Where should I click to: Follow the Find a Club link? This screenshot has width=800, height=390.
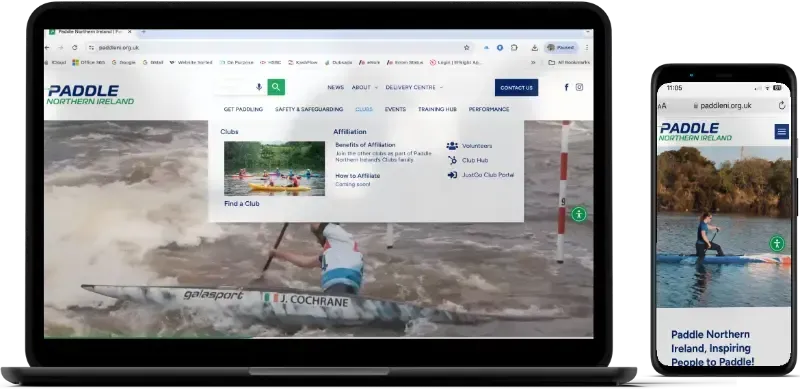242,203
